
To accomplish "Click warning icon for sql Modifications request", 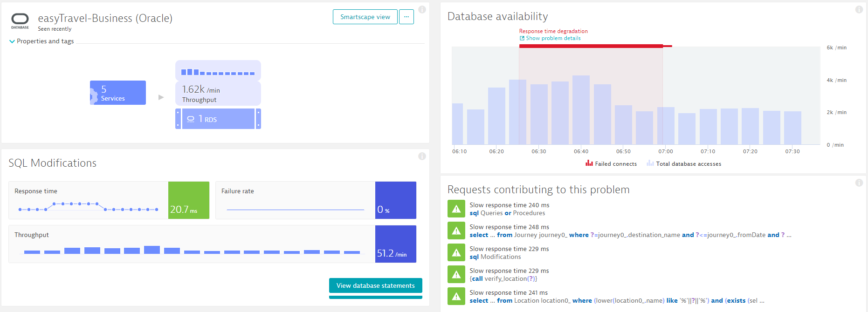I will [x=456, y=252].
